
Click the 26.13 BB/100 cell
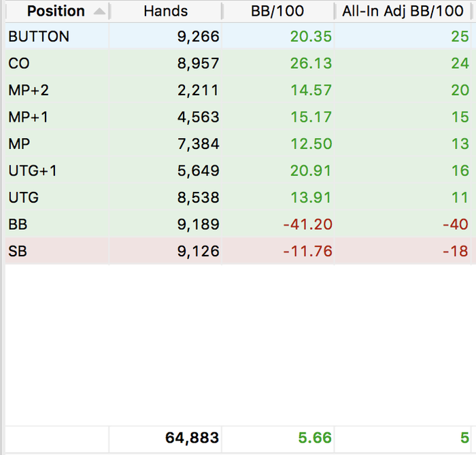[x=277, y=63]
